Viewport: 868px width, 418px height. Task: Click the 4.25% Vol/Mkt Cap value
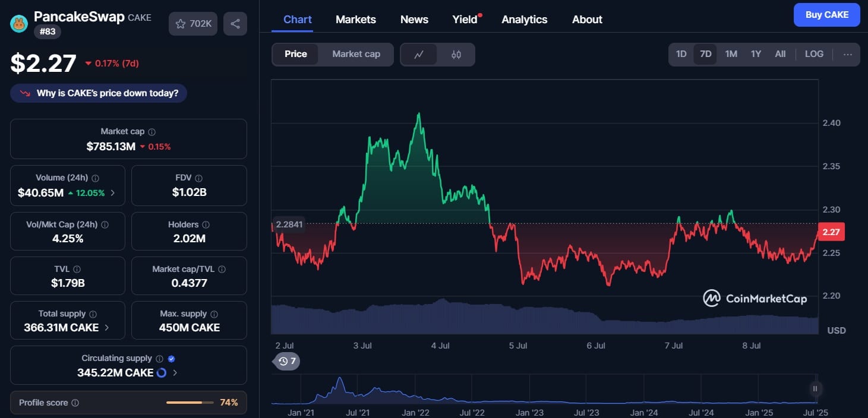tap(68, 239)
